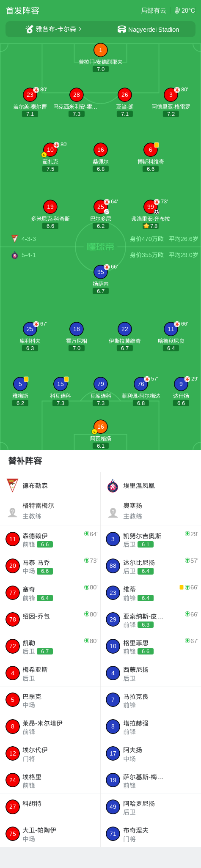Tap the stadium icon beside Nagyerdei Stadion
The width and height of the screenshot is (201, 868).
(122, 29)
